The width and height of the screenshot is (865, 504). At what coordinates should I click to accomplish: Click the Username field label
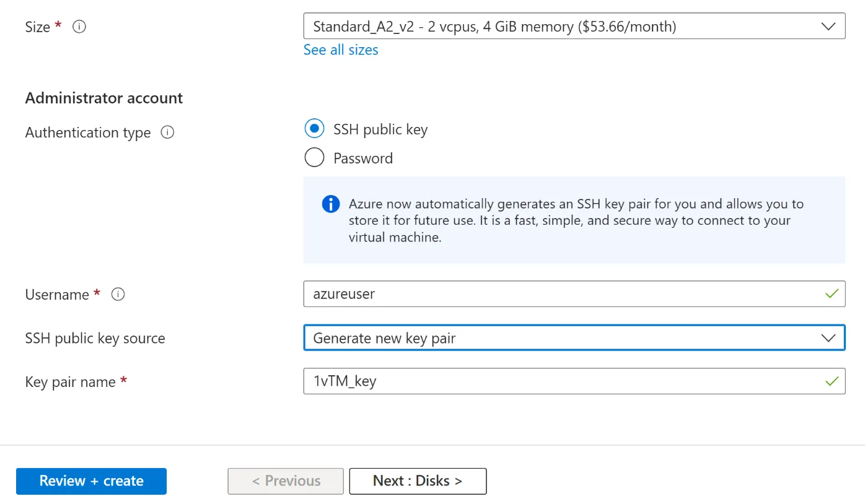pos(57,294)
